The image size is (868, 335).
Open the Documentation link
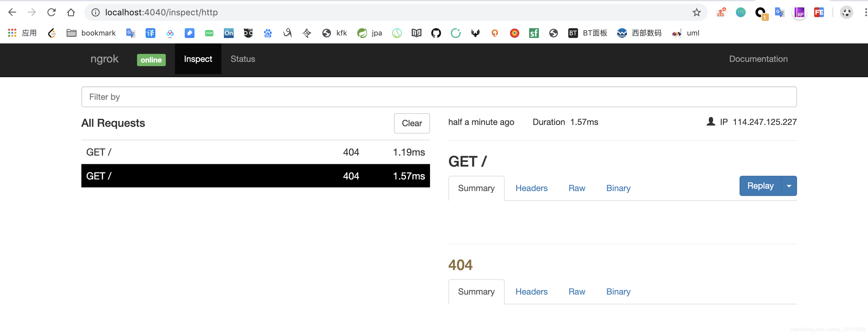(758, 59)
